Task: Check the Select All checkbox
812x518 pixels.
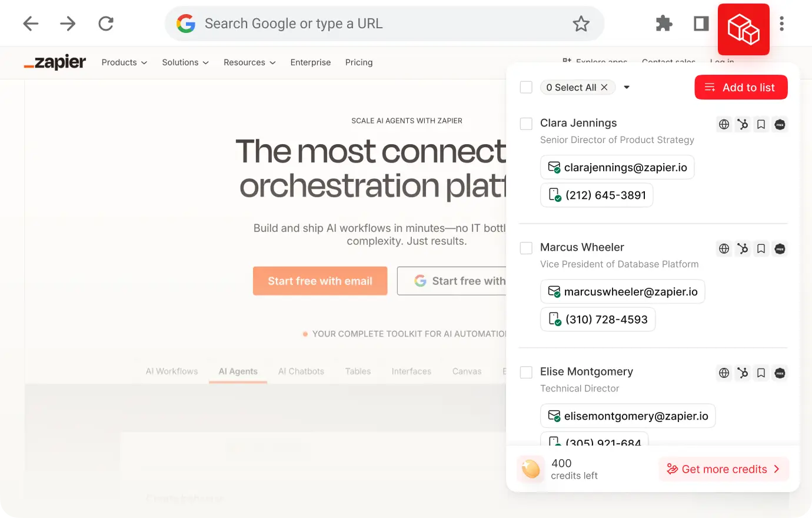Action: click(526, 88)
